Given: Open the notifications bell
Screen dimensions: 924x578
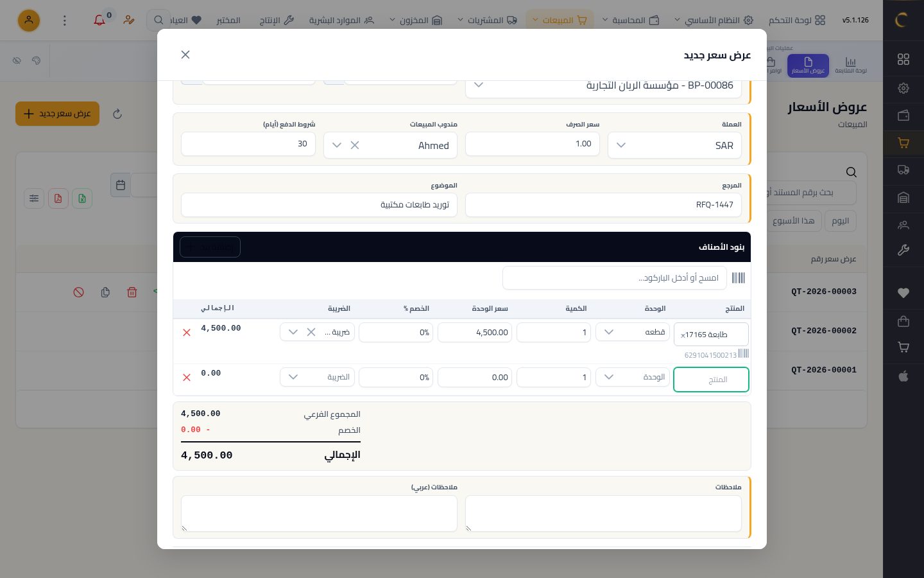Looking at the screenshot, I should pos(99,21).
